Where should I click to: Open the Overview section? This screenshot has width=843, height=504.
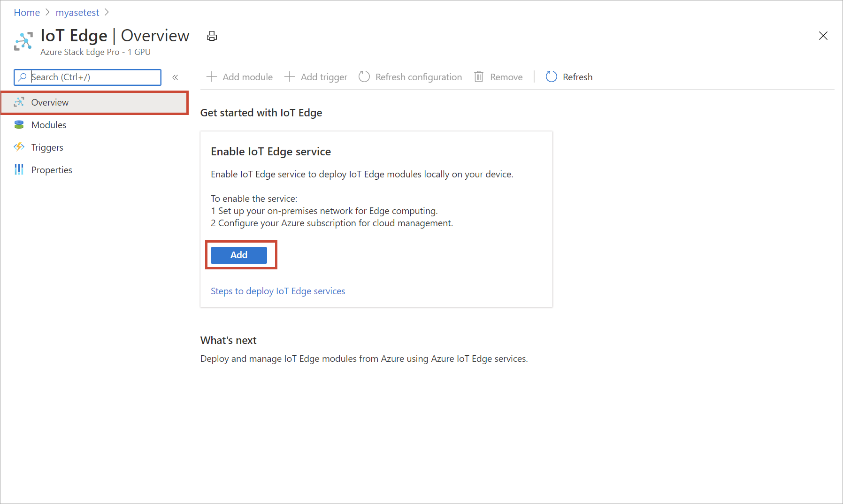[50, 102]
